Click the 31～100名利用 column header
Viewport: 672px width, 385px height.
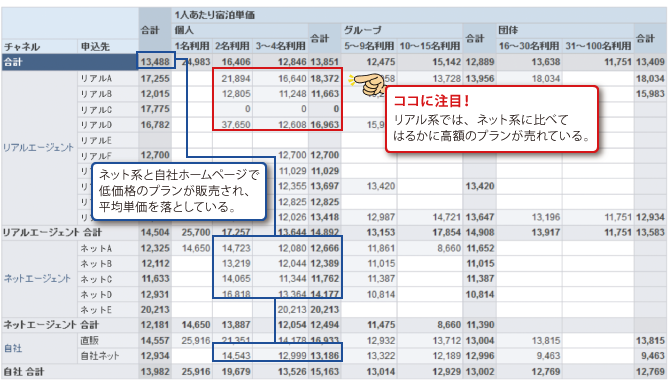598,45
